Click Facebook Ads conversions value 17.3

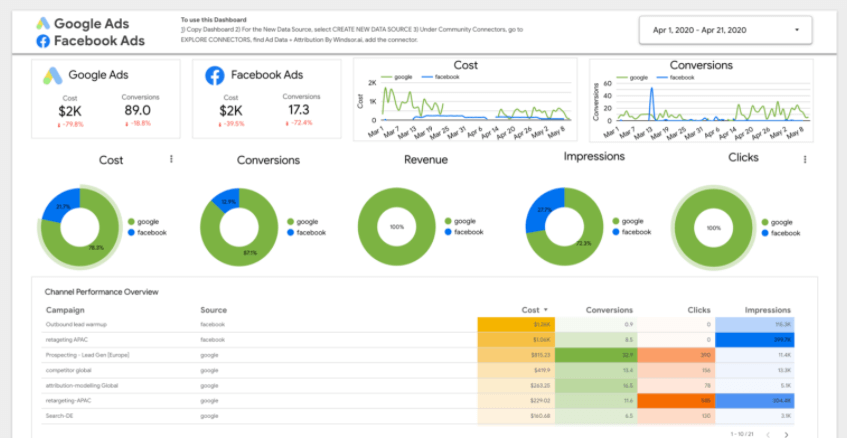coord(299,110)
